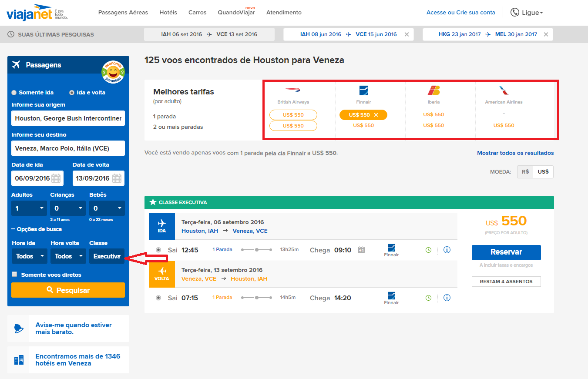The image size is (588, 379).
Task: Open the Classe dropdown showing Executiva
Action: (x=107, y=256)
